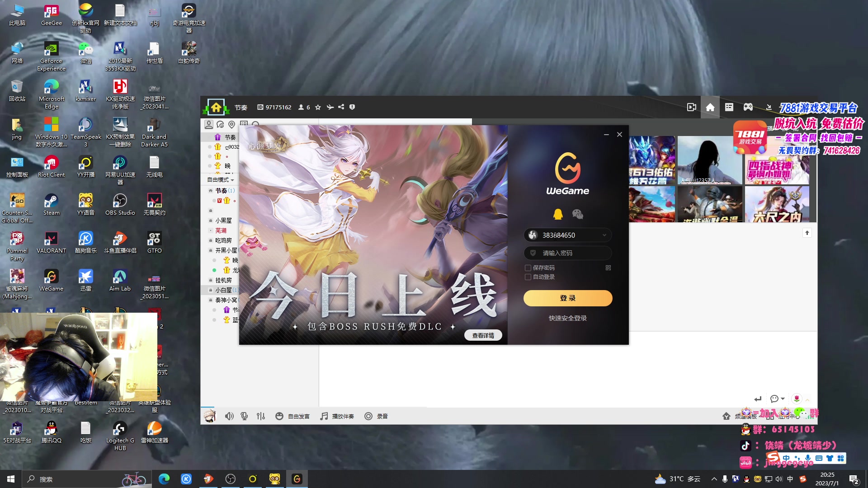Open WeGame desktop shortcut

[51, 281]
